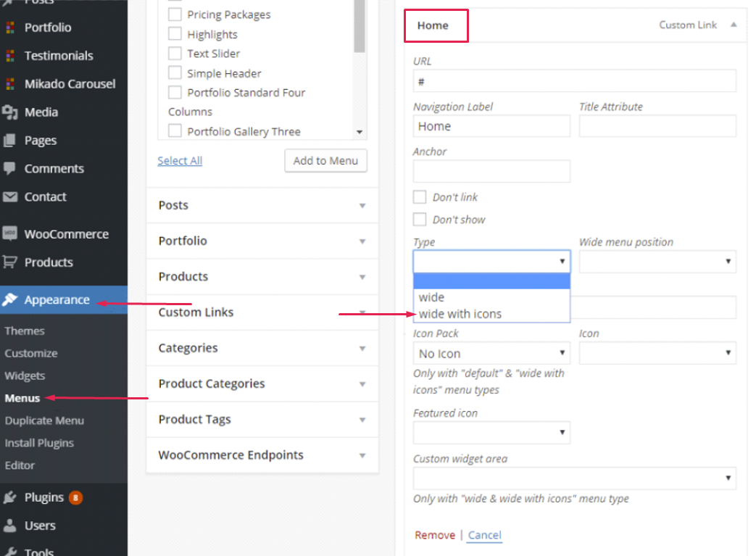Click the Portfolio sidebar icon
The width and height of the screenshot is (756, 556).
point(9,28)
